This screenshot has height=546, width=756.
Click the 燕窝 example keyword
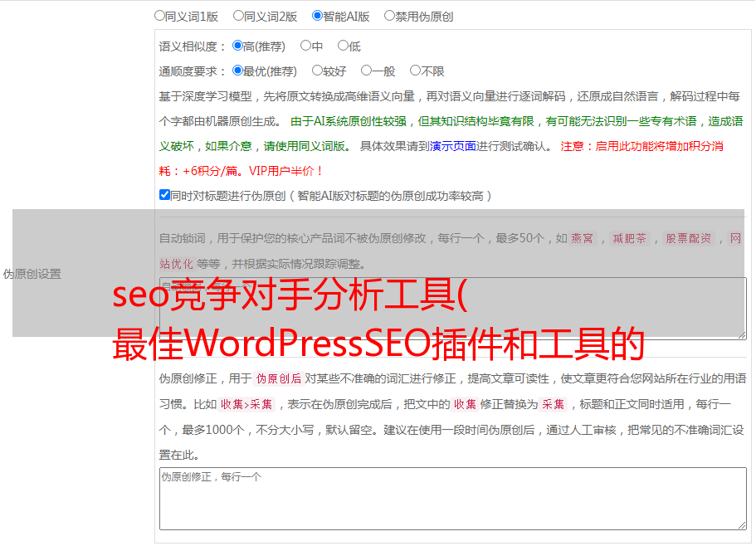pyautogui.click(x=582, y=238)
